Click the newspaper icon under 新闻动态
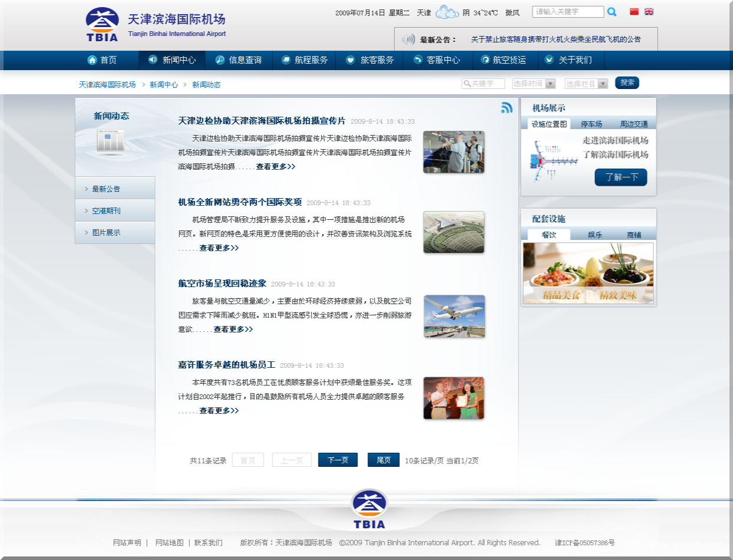Image resolution: width=733 pixels, height=560 pixels. click(x=110, y=141)
